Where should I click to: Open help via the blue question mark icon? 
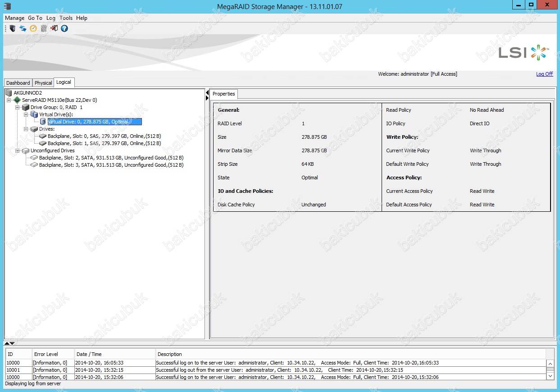(x=64, y=28)
